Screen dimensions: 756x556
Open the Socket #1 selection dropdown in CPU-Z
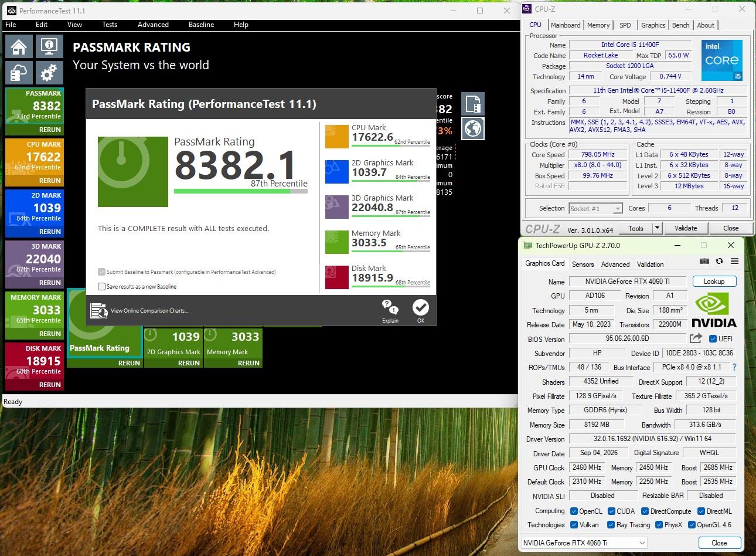coord(595,208)
